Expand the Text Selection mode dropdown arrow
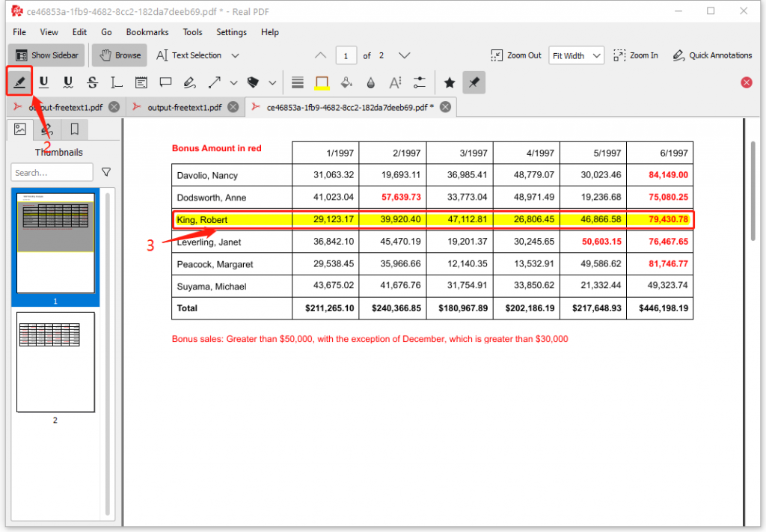 (236, 55)
